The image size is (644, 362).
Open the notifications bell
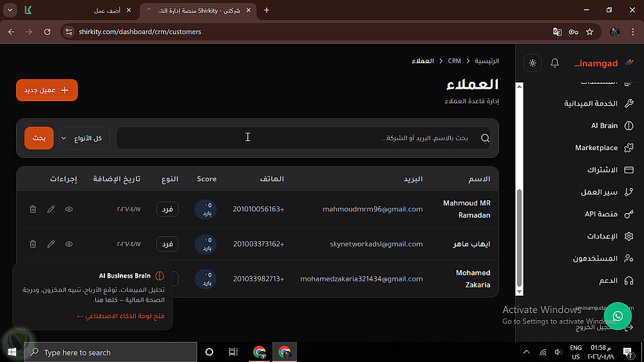pos(554,63)
